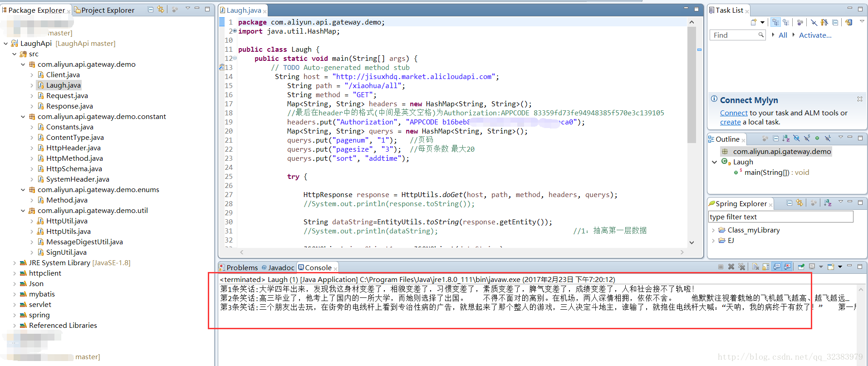This screenshot has width=868, height=366.
Task: Toggle Hide Local Types in Outline
Action: click(828, 138)
